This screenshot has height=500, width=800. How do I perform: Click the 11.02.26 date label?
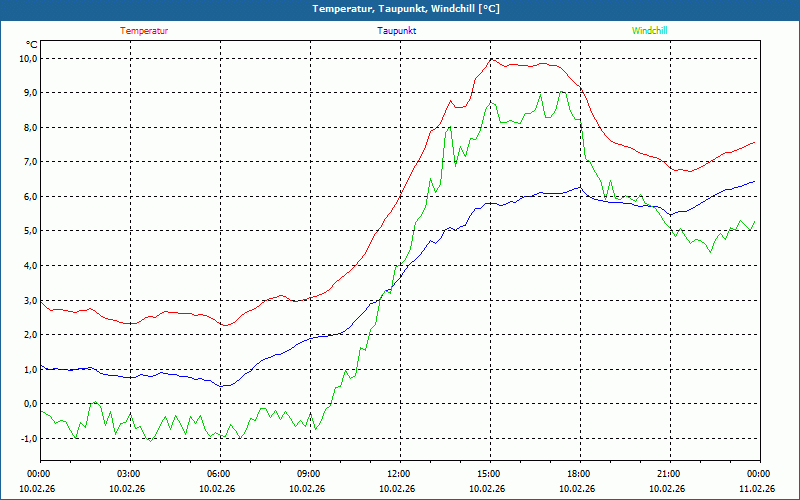point(757,489)
